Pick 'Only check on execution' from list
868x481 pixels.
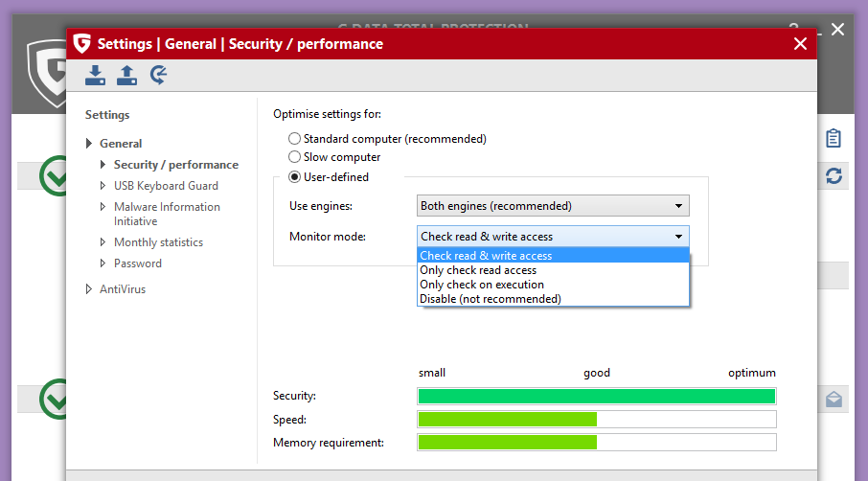pyautogui.click(x=482, y=285)
